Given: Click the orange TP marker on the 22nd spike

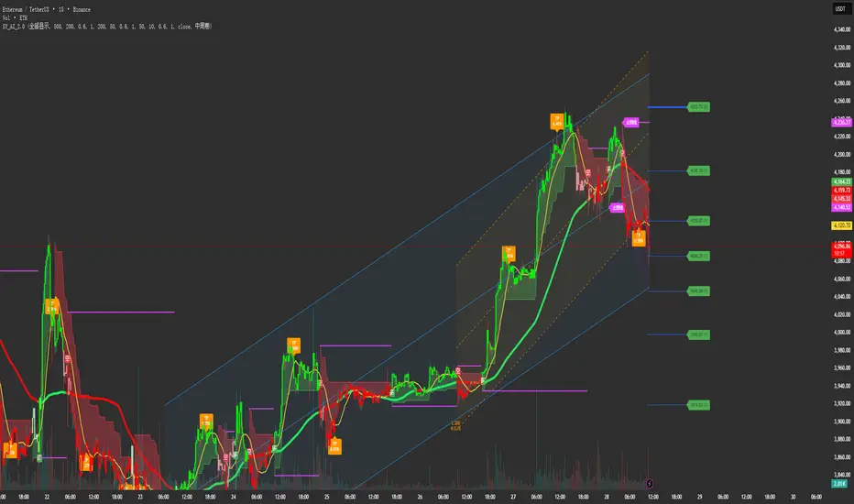Looking at the screenshot, I should [51, 306].
